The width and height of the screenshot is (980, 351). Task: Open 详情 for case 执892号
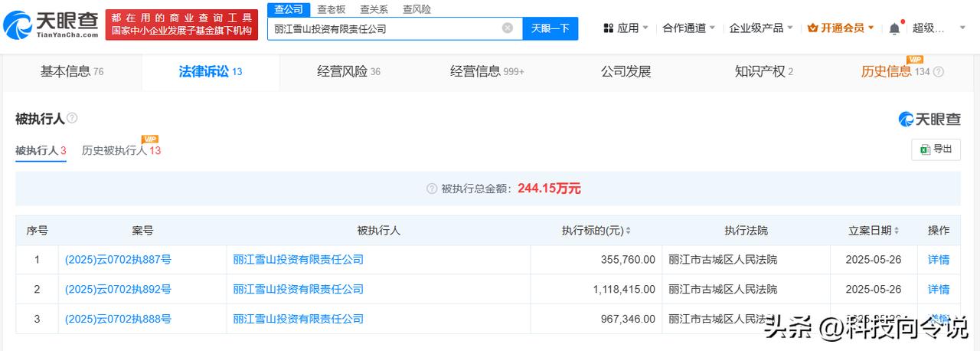[939, 290]
